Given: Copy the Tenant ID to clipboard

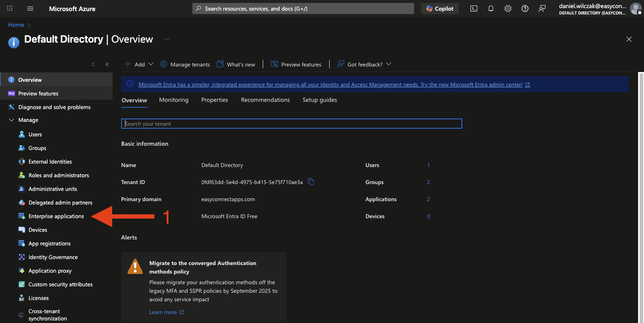Looking at the screenshot, I should 311,182.
